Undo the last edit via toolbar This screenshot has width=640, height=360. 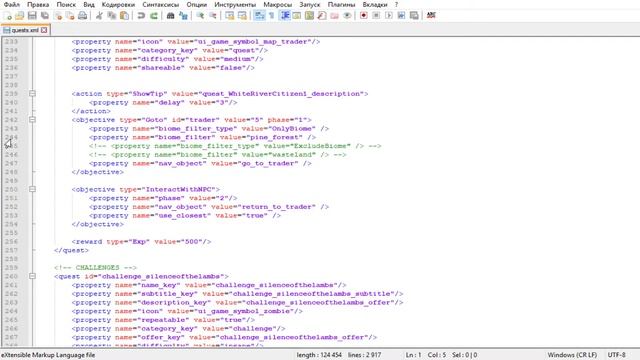(141, 16)
